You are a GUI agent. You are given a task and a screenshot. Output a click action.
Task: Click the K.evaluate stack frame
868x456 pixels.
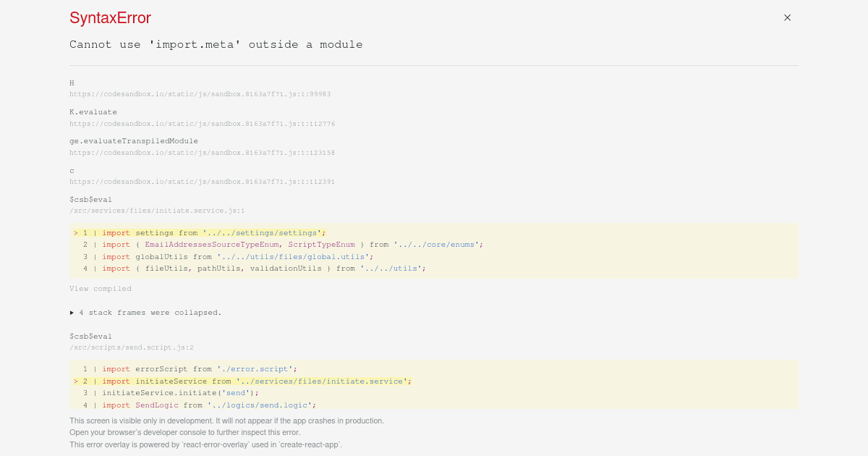[x=93, y=111]
